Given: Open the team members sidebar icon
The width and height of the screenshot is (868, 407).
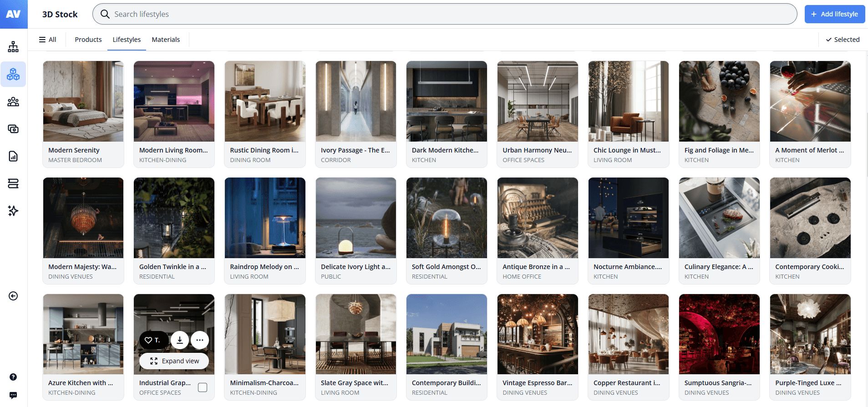Looking at the screenshot, I should tap(13, 102).
